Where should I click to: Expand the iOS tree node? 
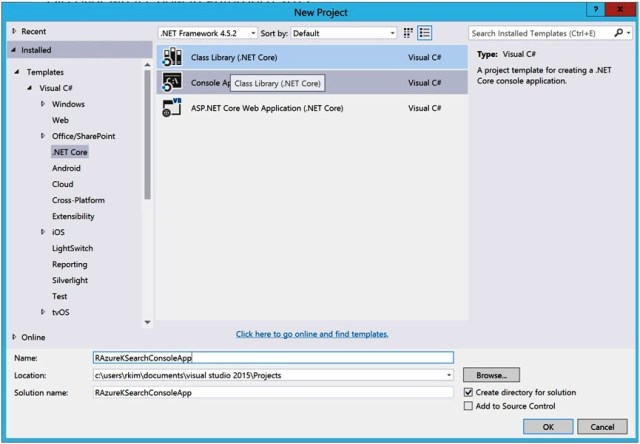point(43,232)
